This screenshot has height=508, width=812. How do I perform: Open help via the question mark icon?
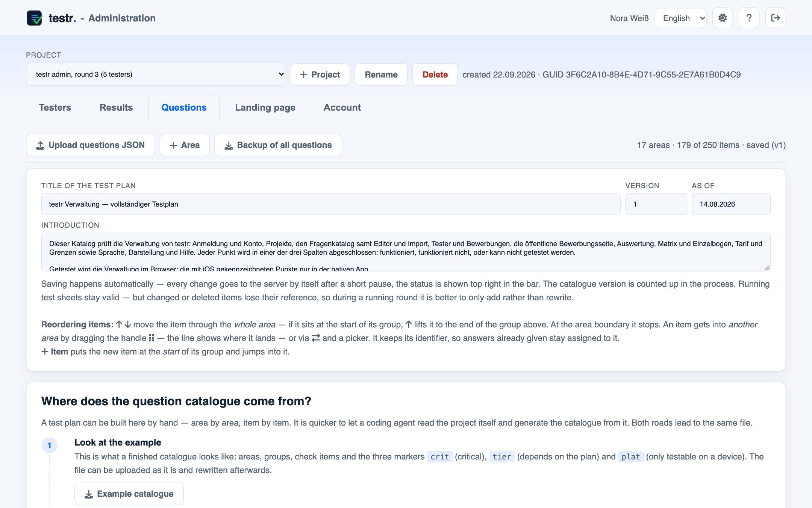click(x=749, y=18)
